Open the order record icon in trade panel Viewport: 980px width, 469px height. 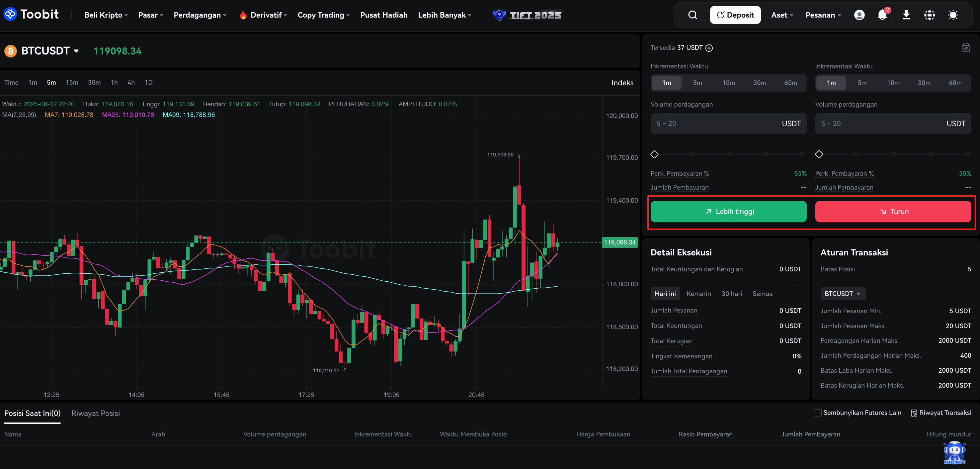(x=965, y=48)
